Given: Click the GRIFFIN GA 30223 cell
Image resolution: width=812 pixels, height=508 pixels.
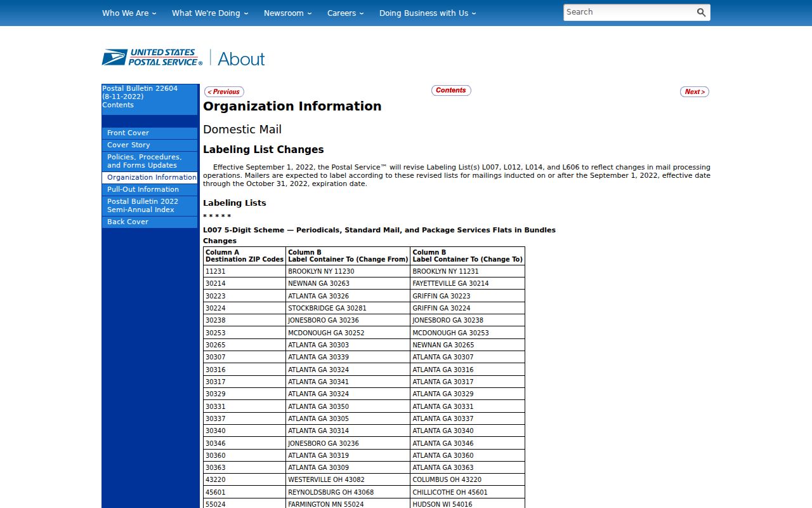Looking at the screenshot, I should pos(468,296).
